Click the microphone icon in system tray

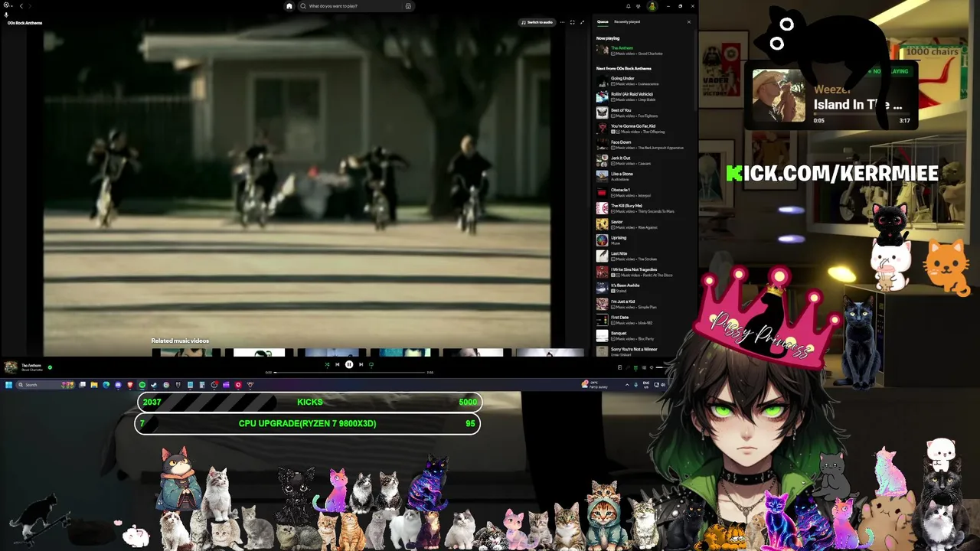point(636,385)
